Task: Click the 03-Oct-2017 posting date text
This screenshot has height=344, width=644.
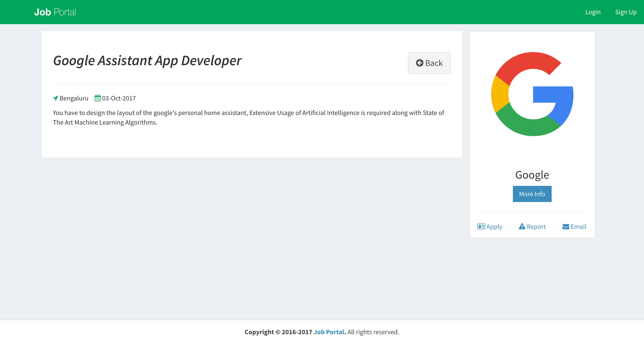Action: tap(119, 98)
